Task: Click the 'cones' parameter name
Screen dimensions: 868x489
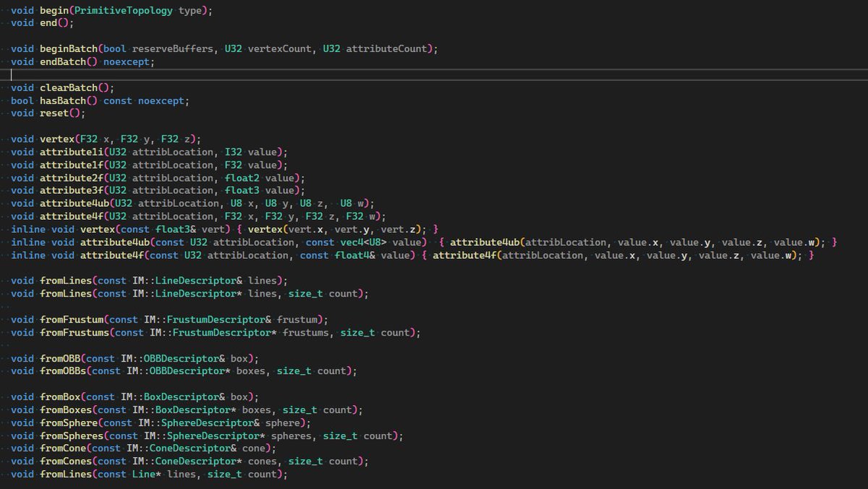Action: 262,462
